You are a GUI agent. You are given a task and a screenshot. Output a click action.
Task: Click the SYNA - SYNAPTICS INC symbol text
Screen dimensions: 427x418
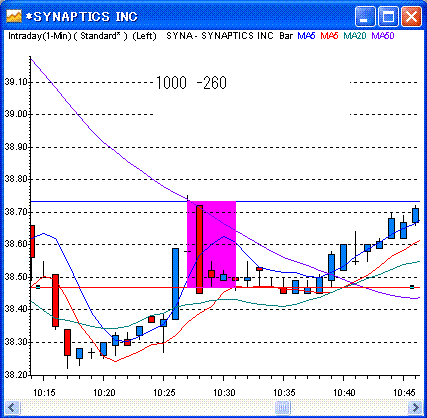tap(220, 36)
